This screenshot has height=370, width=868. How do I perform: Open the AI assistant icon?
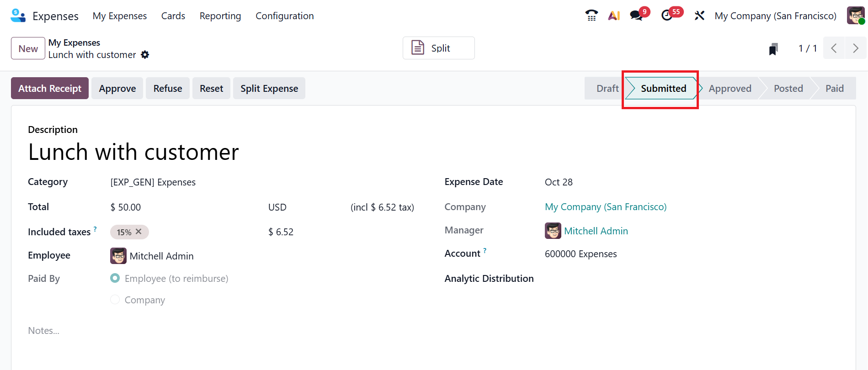(x=614, y=16)
